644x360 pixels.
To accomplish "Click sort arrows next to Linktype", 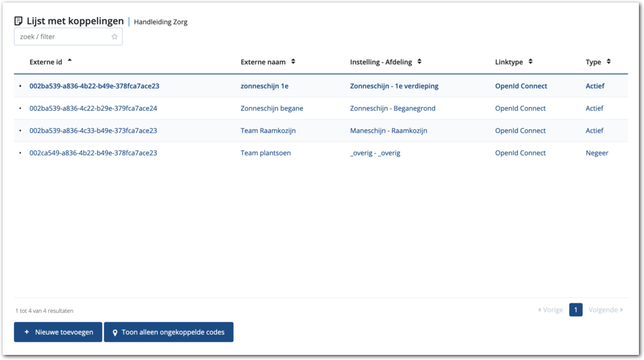I will coord(530,62).
